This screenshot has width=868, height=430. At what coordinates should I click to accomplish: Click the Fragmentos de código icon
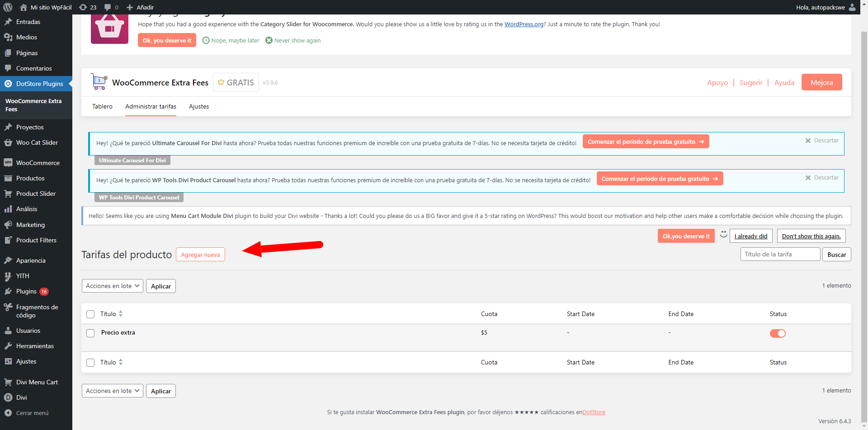[8, 307]
